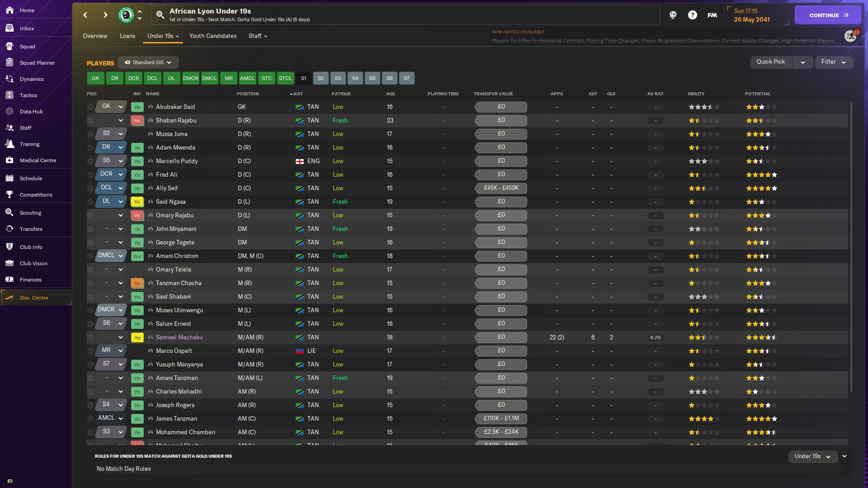Expand the Standard DS view dropdown

[x=148, y=62]
